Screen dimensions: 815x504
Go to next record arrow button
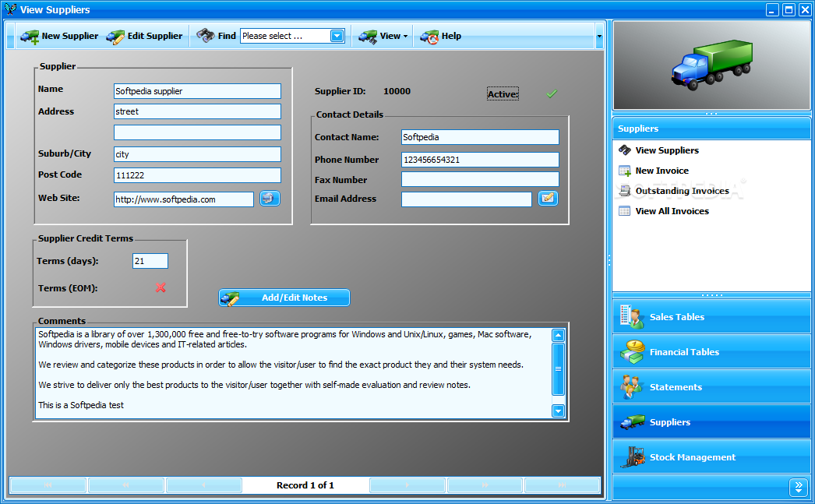[407, 485]
